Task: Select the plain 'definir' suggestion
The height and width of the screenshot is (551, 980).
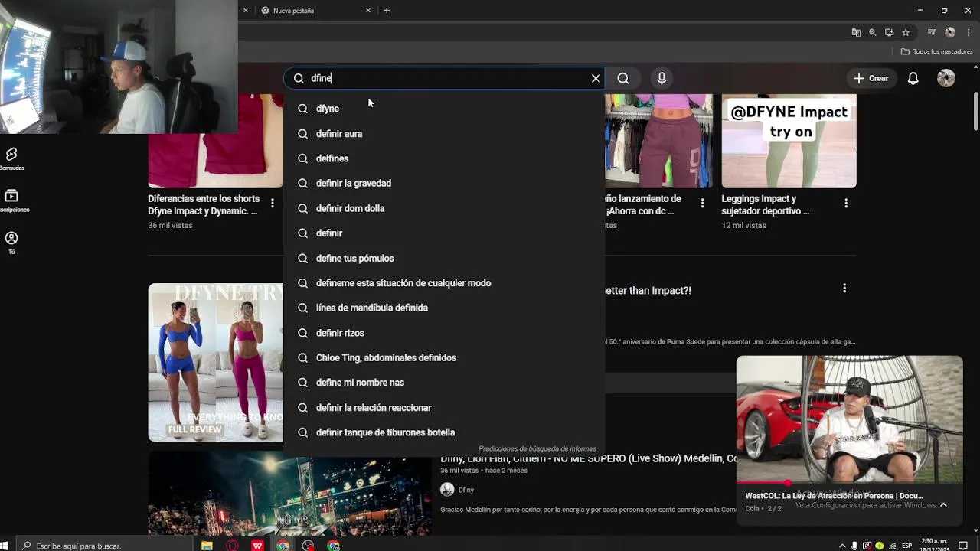Action: (444, 233)
